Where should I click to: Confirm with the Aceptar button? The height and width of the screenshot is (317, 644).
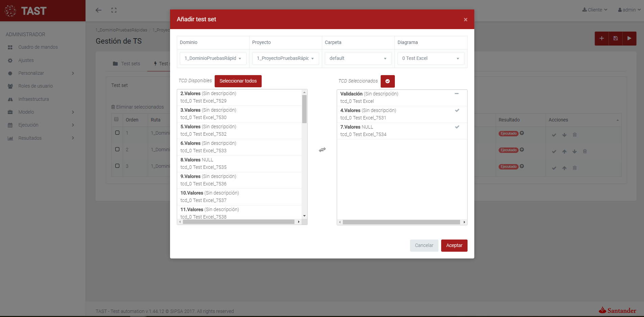[x=454, y=246]
